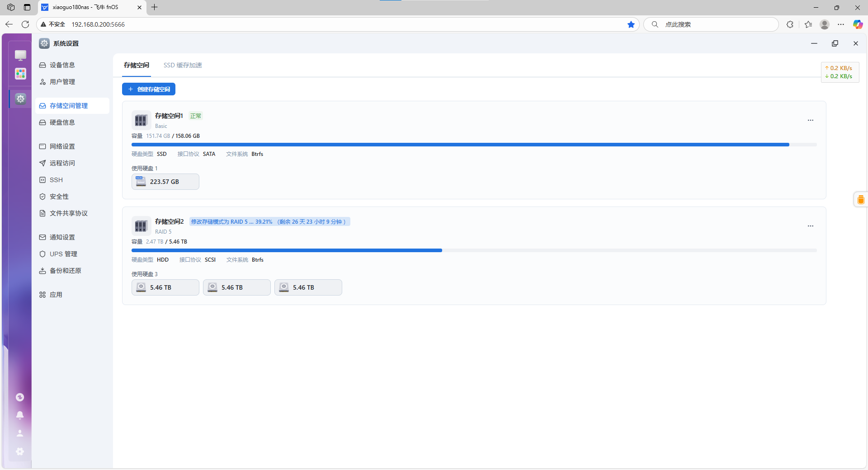Open the user profile icon in dock
Screen dimensions: 868x470
(20, 433)
